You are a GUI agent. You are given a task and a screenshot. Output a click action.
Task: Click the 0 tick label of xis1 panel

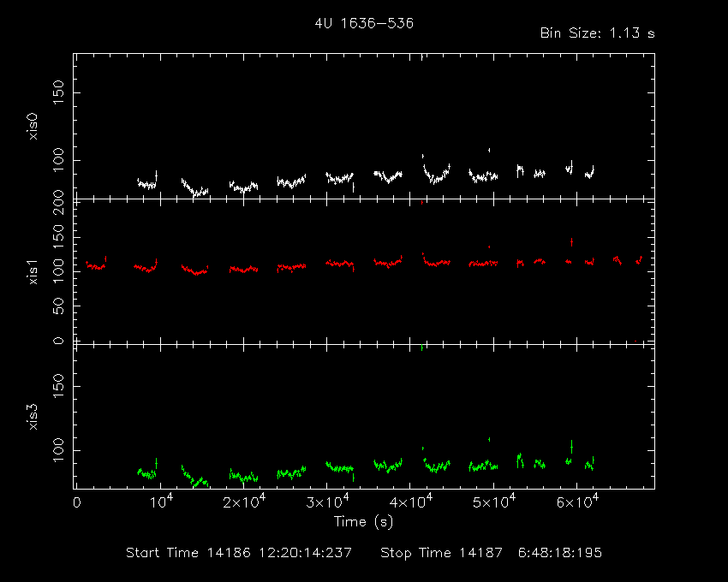click(58, 341)
